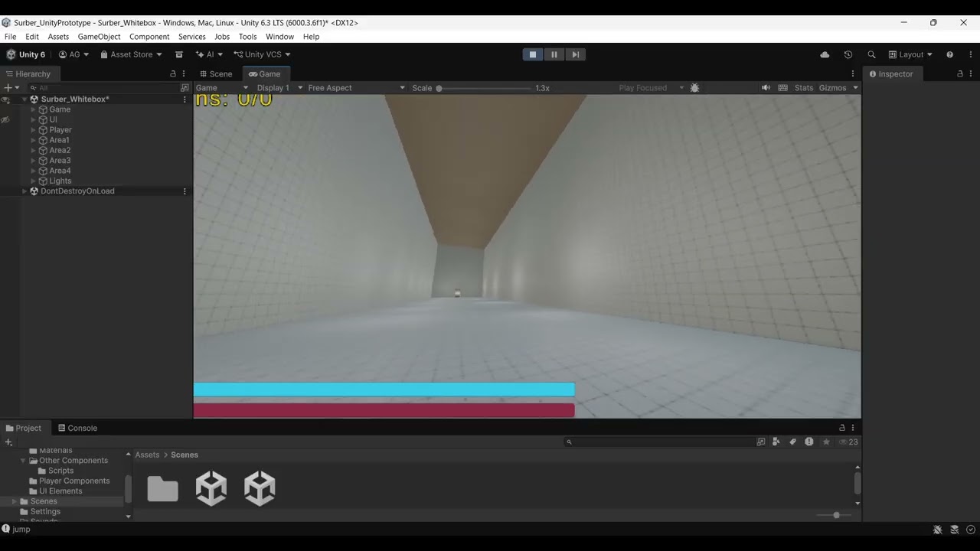The height and width of the screenshot is (551, 980).
Task: Toggle the frame debugger bug icon
Action: click(694, 88)
